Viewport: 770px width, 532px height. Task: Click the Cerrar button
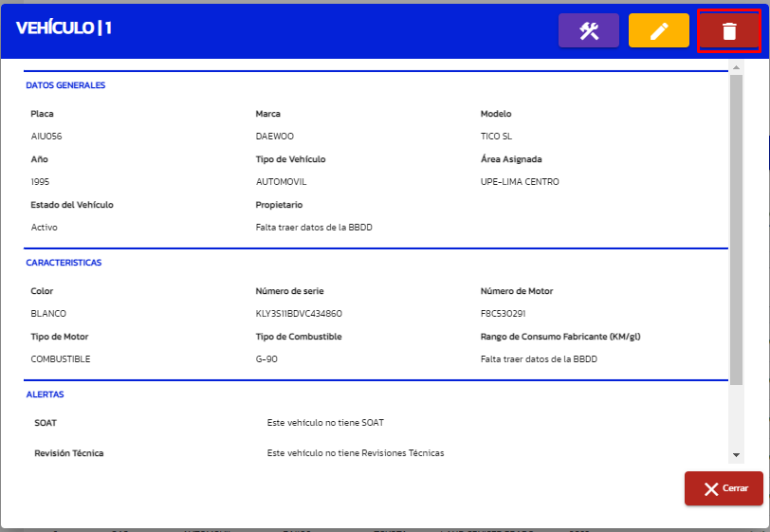point(724,488)
